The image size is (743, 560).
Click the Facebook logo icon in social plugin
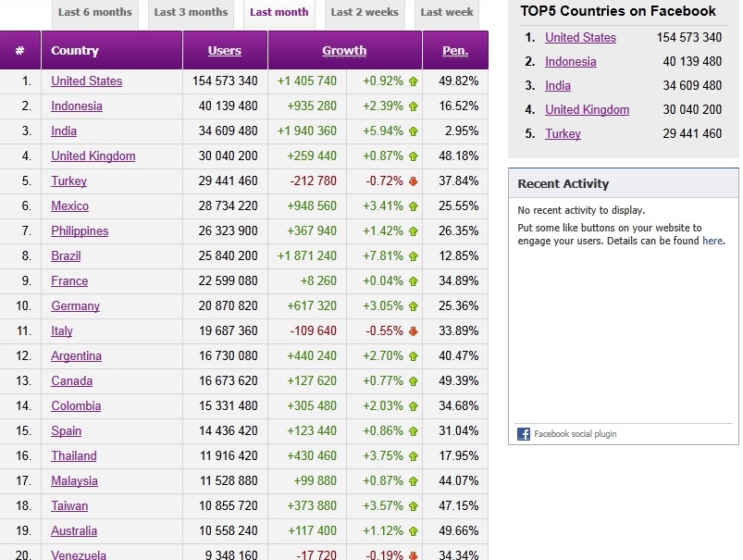524,433
